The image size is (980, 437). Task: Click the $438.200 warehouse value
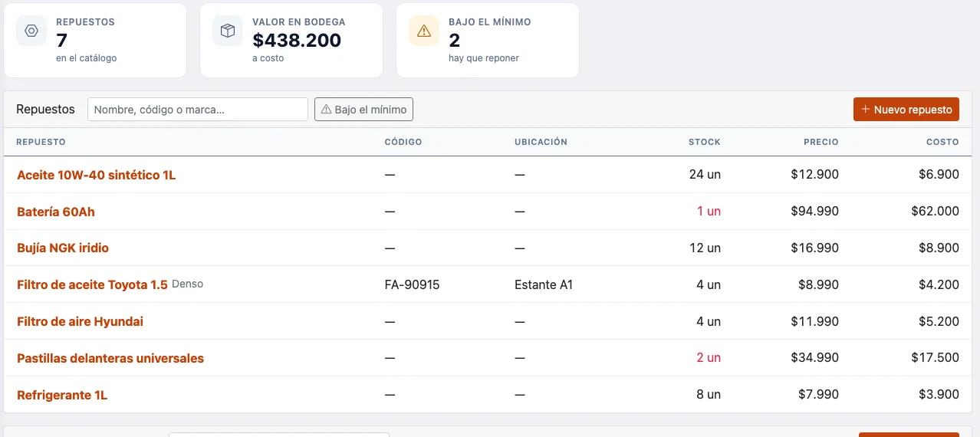[x=297, y=40]
